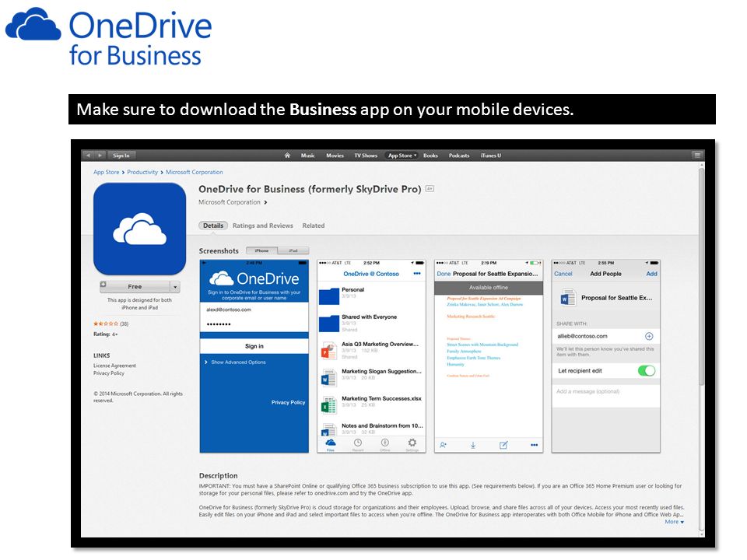The width and height of the screenshot is (747, 560).
Task: Click the Notes and Brainstorm file row
Action: [x=371, y=429]
